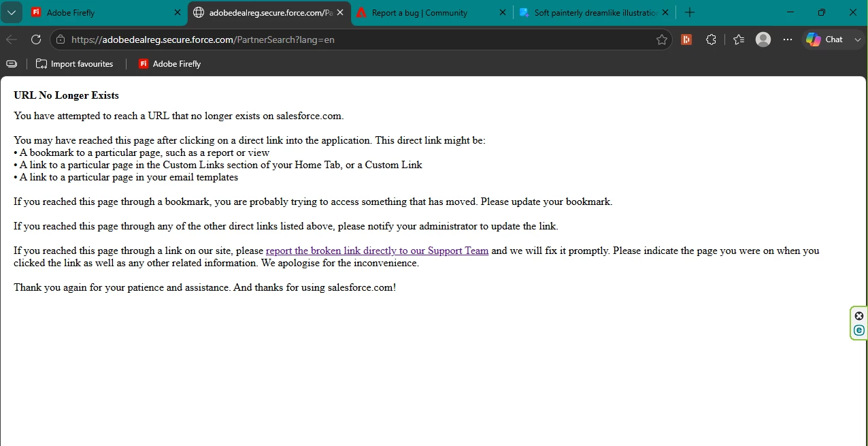Click the Adobe icon on Report a bug tab
This screenshot has width=868, height=446.
361,12
